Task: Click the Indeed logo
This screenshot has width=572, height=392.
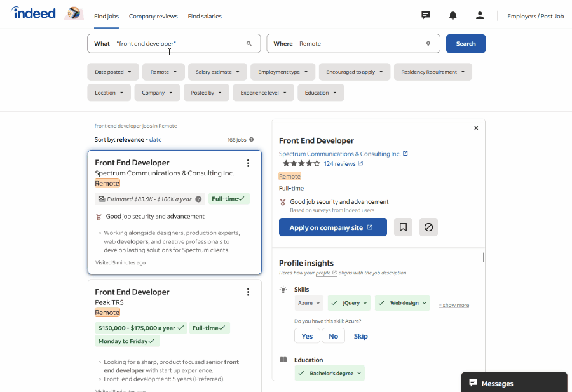Action: click(33, 13)
